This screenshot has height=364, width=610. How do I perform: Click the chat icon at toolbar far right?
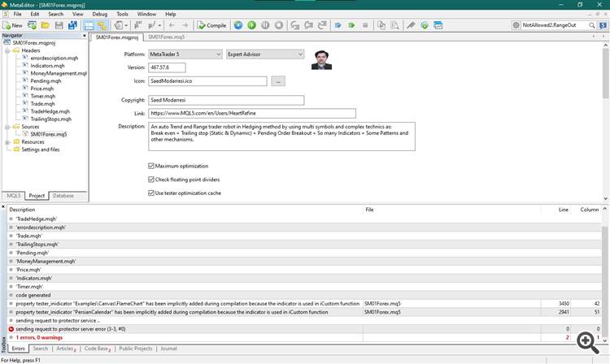(603, 25)
